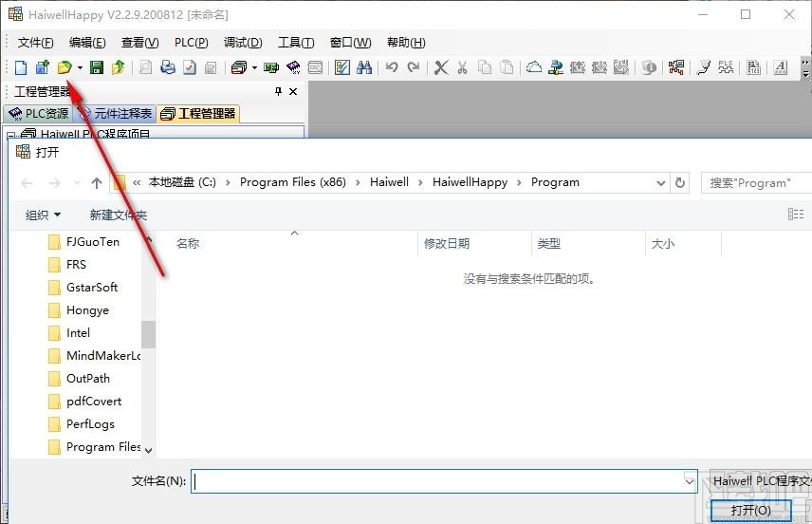812x524 pixels.
Task: Select the 工程管理器 tab
Action: tap(198, 114)
